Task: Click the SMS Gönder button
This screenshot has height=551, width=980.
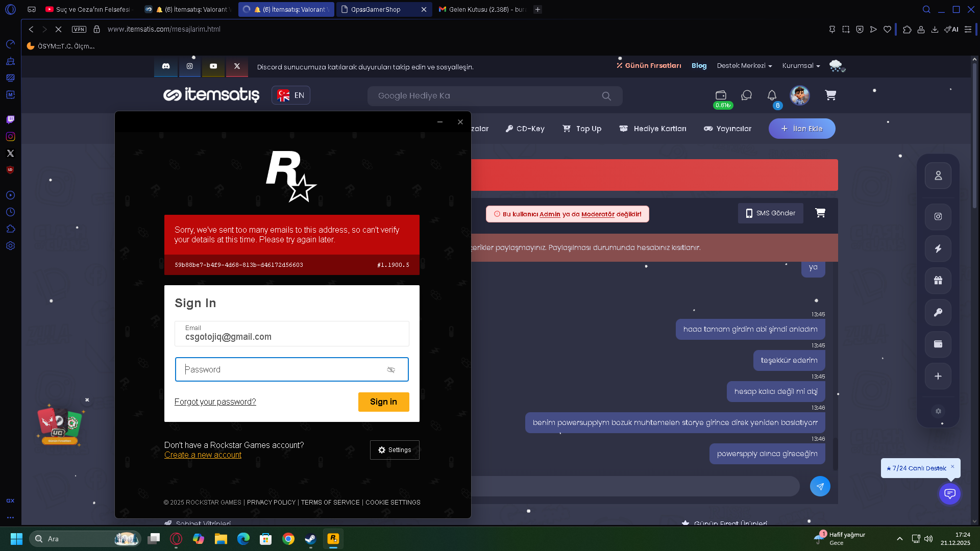Action: [x=771, y=213]
